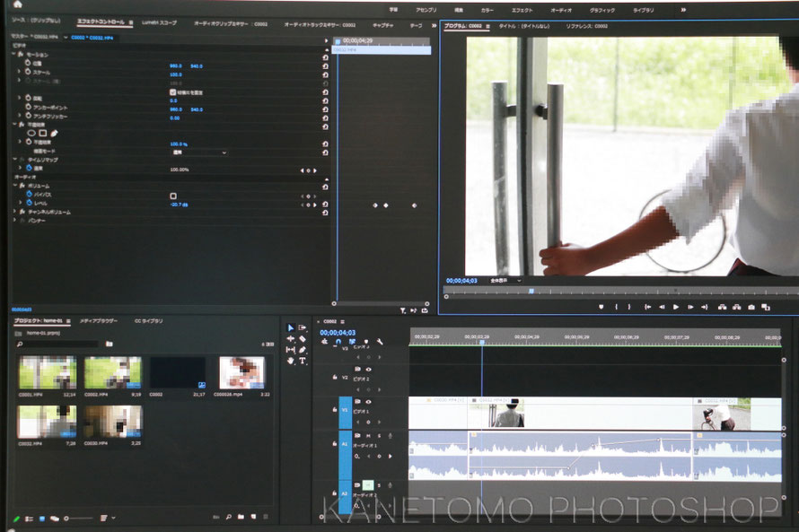Reset the Motion effect parameters

(x=325, y=57)
